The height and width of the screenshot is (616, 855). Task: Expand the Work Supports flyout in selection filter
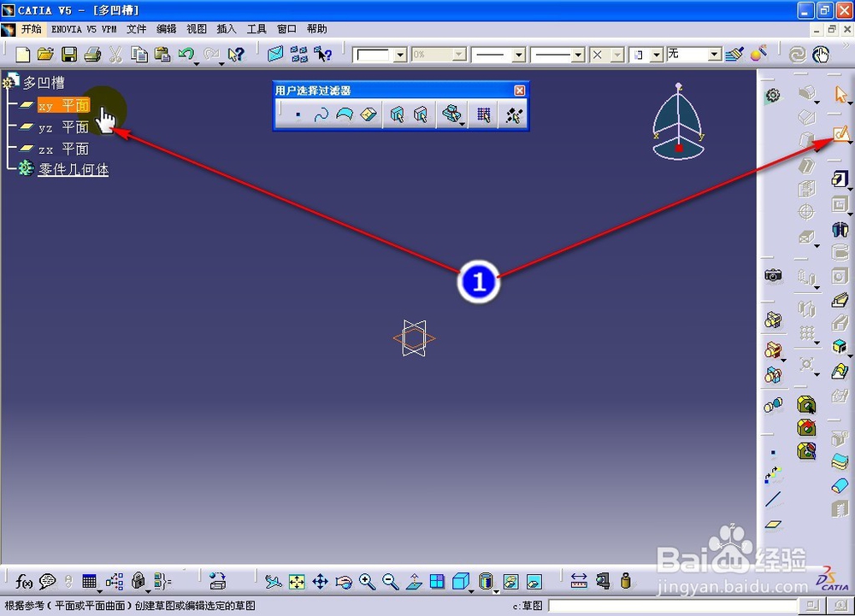coord(463,125)
